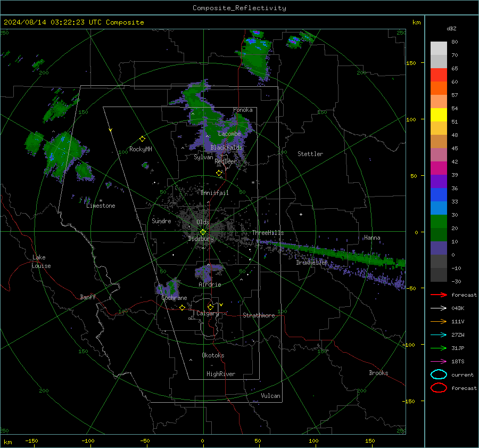Click the 18TS legend label text
479x448 pixels.
[x=458, y=362]
